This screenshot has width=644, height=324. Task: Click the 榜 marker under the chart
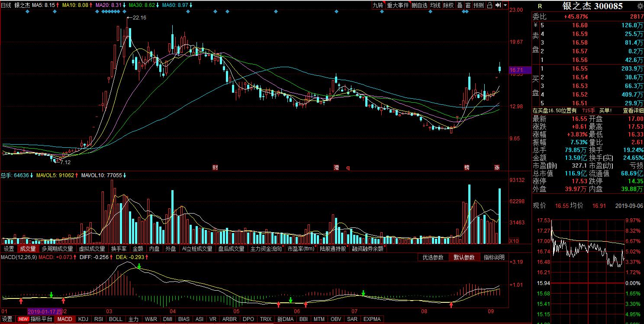pyautogui.click(x=467, y=167)
